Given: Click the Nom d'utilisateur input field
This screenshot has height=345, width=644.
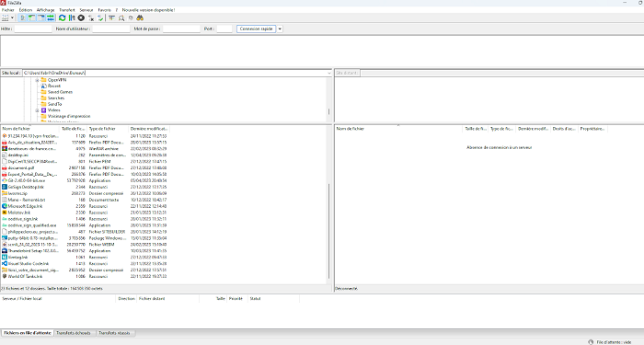Looking at the screenshot, I should 111,29.
